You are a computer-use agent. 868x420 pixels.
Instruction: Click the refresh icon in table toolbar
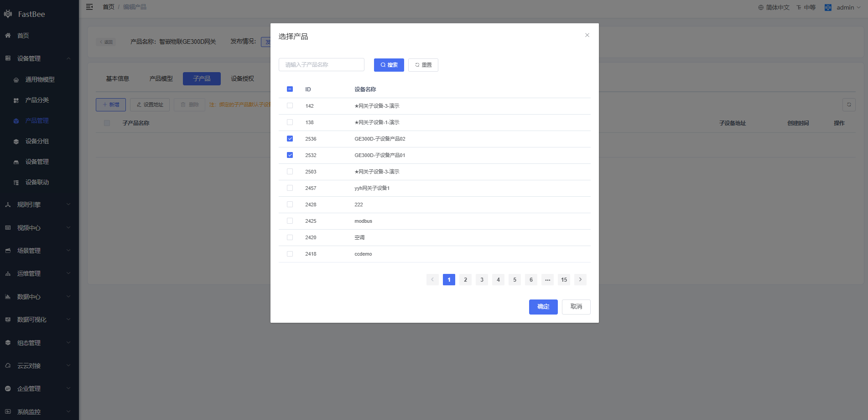click(x=849, y=105)
